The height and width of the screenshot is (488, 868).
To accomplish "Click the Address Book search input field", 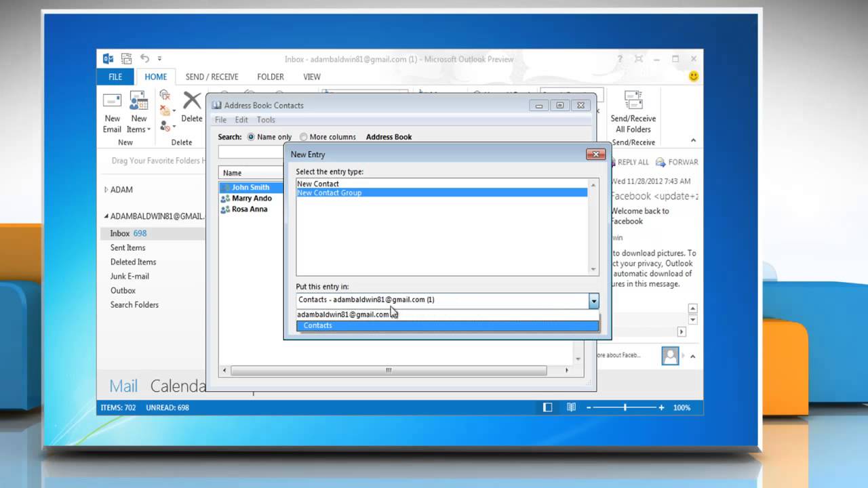I will (251, 152).
